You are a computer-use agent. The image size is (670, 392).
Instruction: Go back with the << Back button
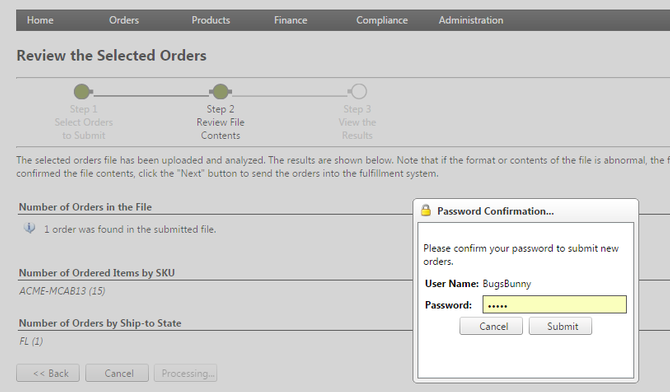tap(48, 373)
